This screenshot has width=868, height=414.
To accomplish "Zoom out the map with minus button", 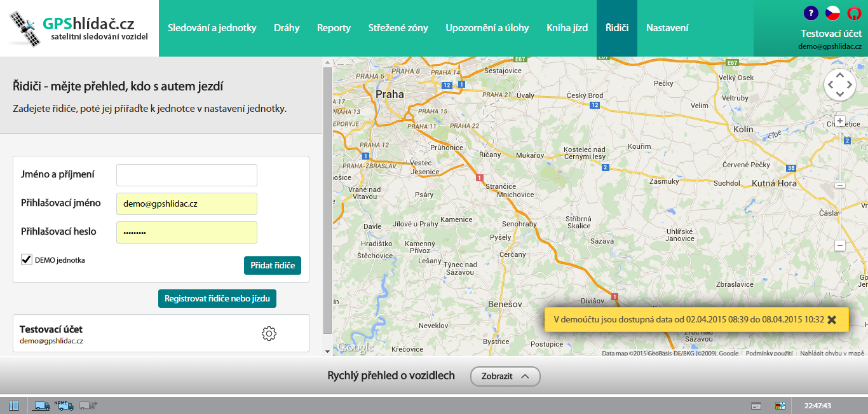I will [x=840, y=245].
